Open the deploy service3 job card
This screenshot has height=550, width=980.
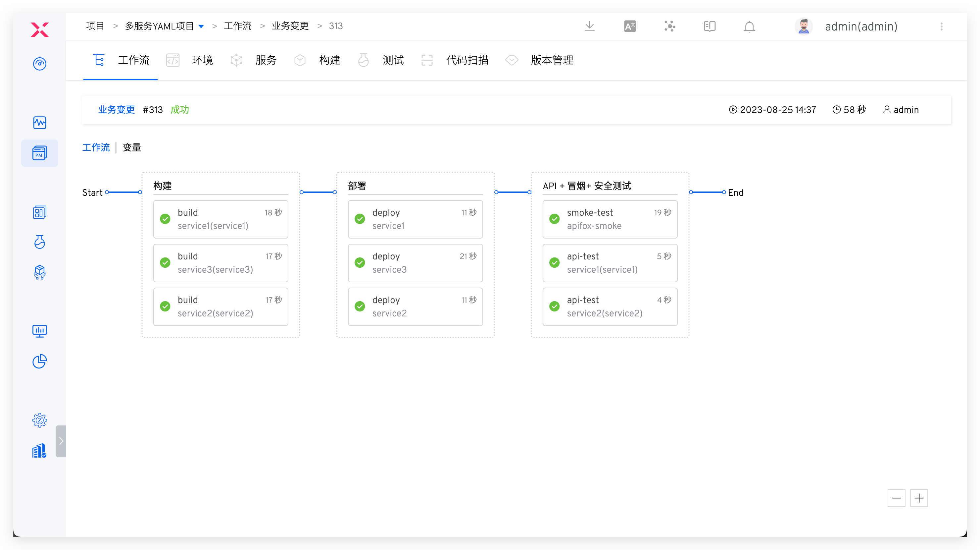pos(415,263)
